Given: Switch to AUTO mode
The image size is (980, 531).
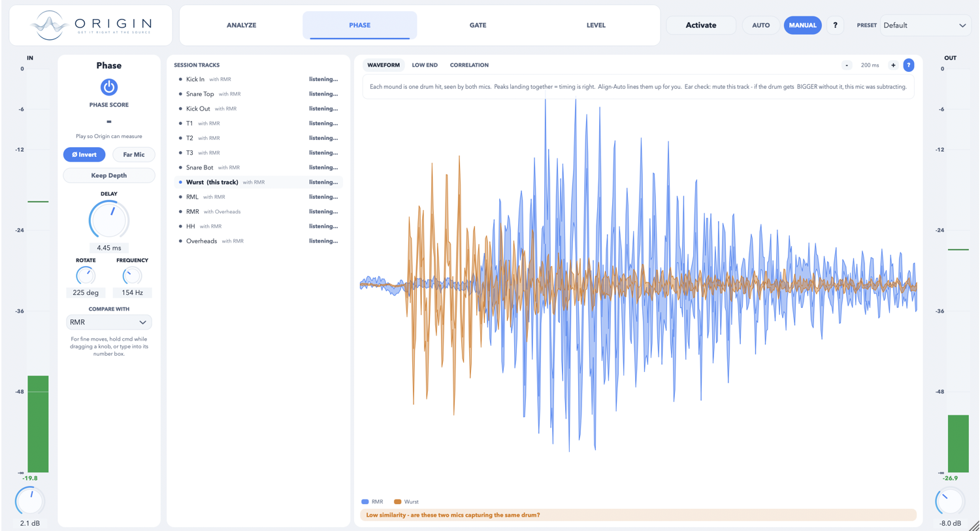Looking at the screenshot, I should tap(761, 26).
